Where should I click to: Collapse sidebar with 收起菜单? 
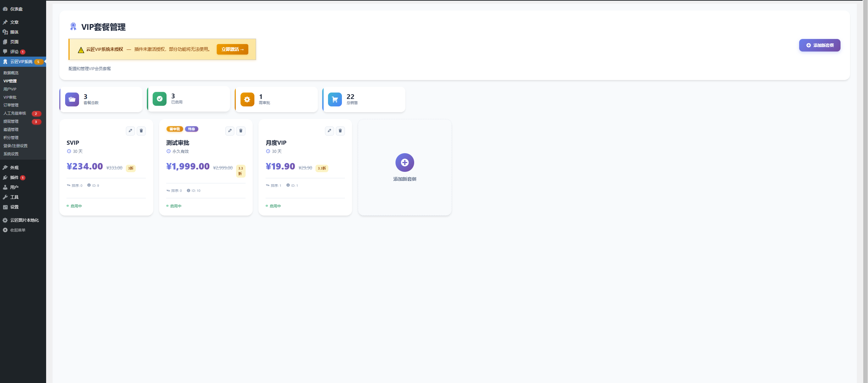17,230
